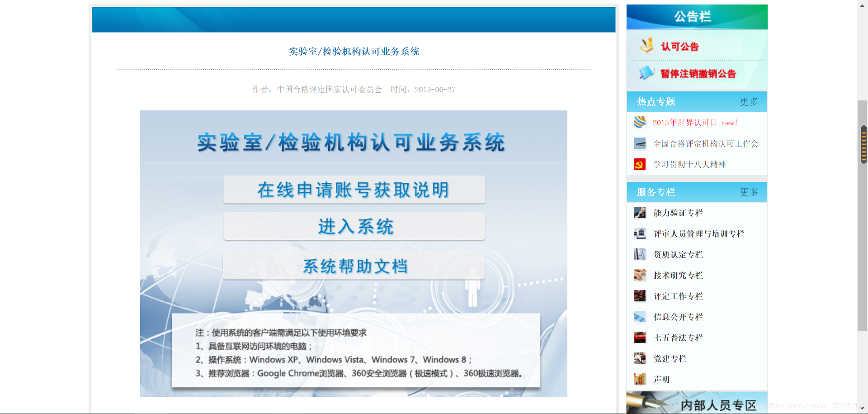Open 技术研究专栏 link
This screenshot has width=868, height=414.
coord(678,276)
